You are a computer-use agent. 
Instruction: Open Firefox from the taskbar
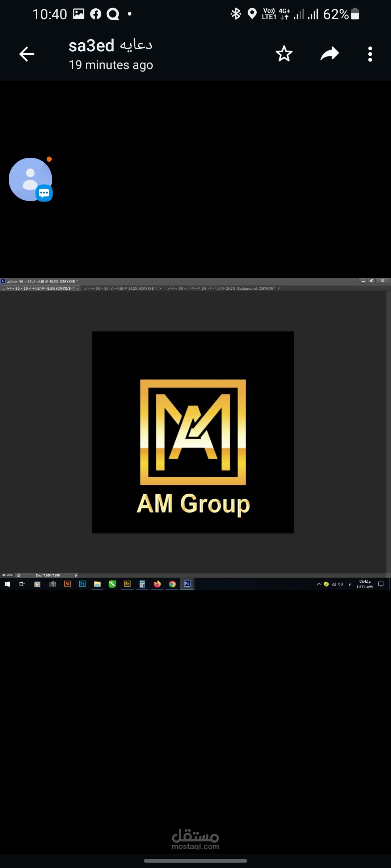[x=157, y=584]
